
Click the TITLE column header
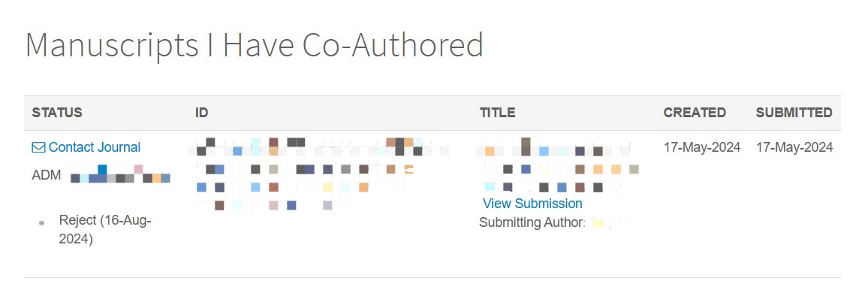point(497,113)
